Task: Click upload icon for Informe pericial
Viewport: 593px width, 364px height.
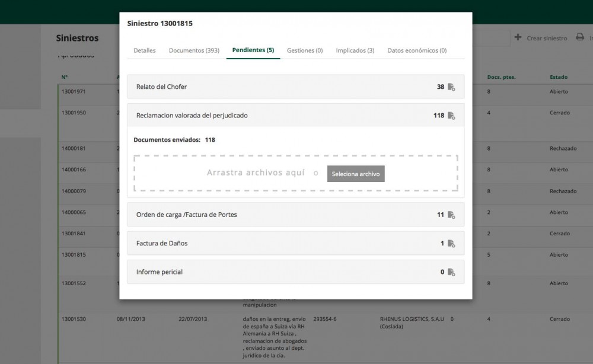Action: tap(451, 272)
